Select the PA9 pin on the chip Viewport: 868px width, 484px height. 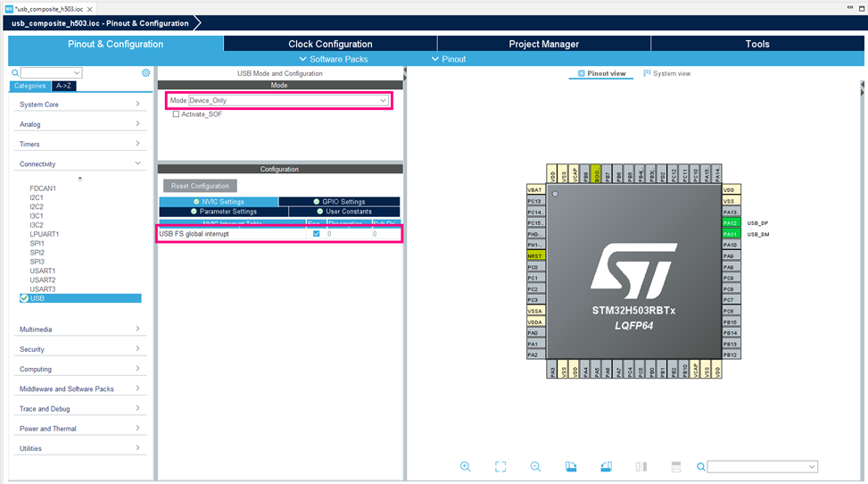[732, 255]
